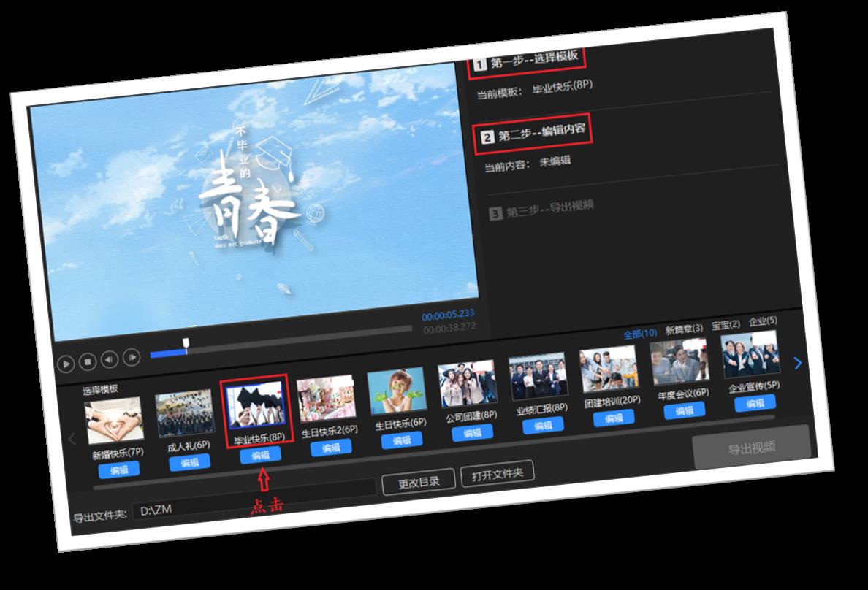
Task: Click the playback progress slider handle
Action: tap(186, 343)
